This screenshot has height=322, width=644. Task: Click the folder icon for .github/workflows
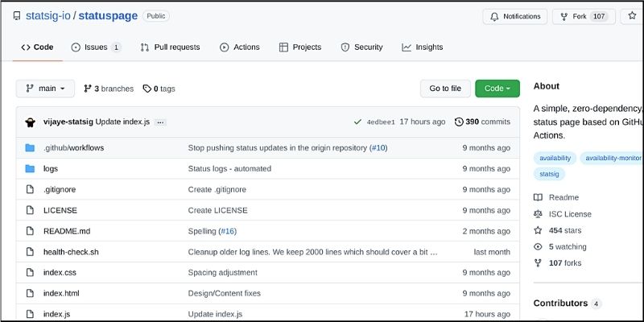30,147
